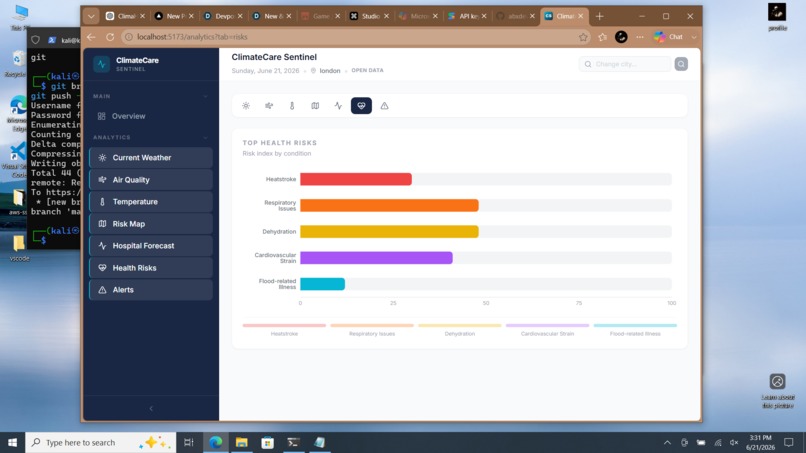
Task: Open the vscode folder on desktop
Action: point(19,247)
